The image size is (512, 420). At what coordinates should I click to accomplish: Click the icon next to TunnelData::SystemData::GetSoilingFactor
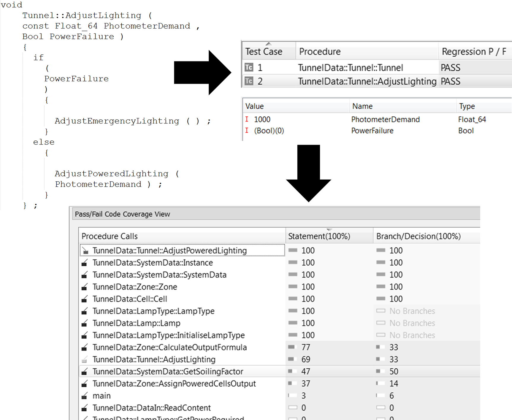[x=85, y=372]
